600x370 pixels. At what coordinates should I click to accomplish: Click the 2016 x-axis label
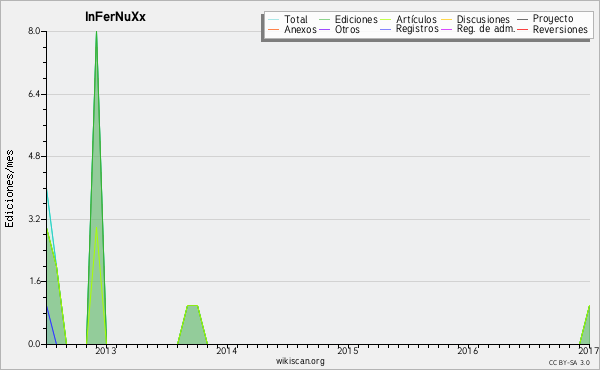coord(468,350)
